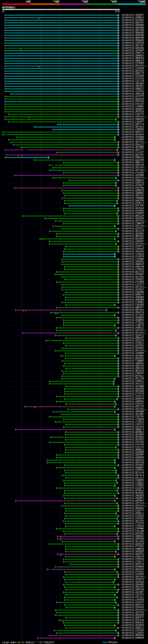Screen dimensions: 148x644
Task: Select the UniRef100_A0CBQ8 label
Action: pos(133,175)
